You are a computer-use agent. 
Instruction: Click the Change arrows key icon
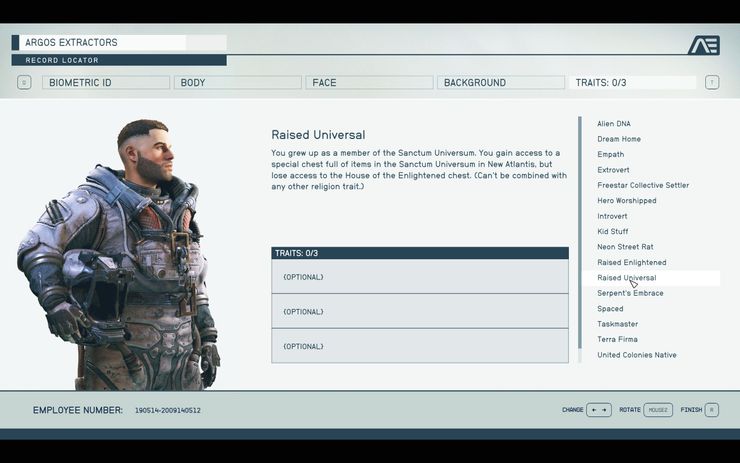click(599, 410)
